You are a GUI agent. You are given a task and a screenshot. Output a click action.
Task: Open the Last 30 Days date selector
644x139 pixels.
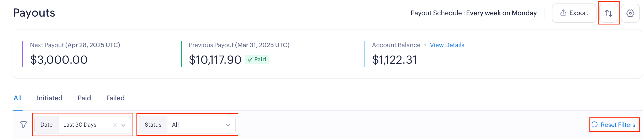tap(80, 125)
